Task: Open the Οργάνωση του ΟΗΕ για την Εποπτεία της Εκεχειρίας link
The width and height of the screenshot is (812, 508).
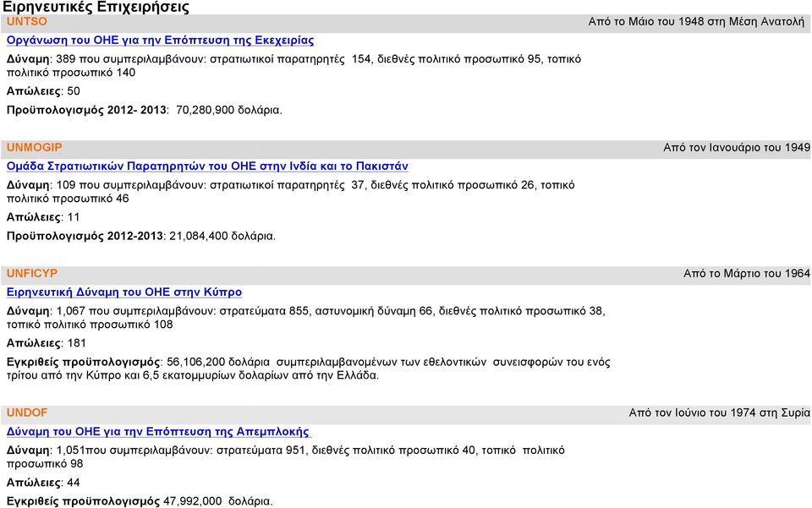Action: click(160, 41)
